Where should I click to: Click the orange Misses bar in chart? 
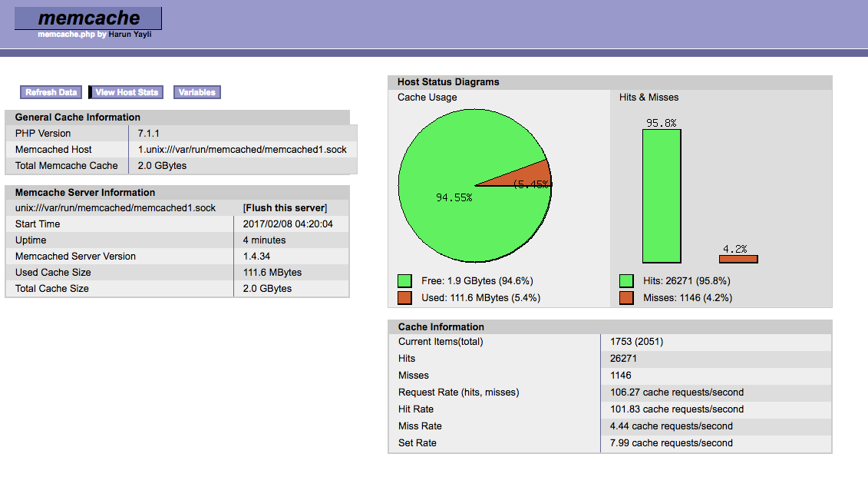click(738, 259)
